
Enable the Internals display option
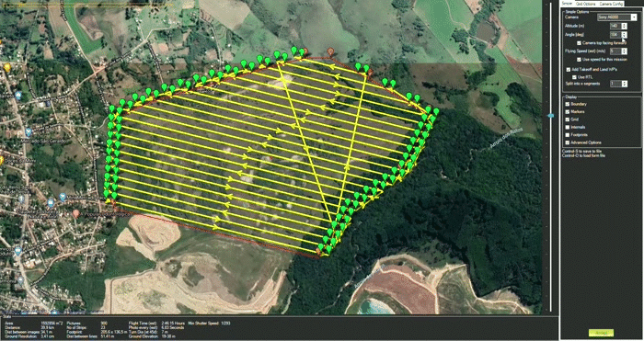tap(568, 127)
